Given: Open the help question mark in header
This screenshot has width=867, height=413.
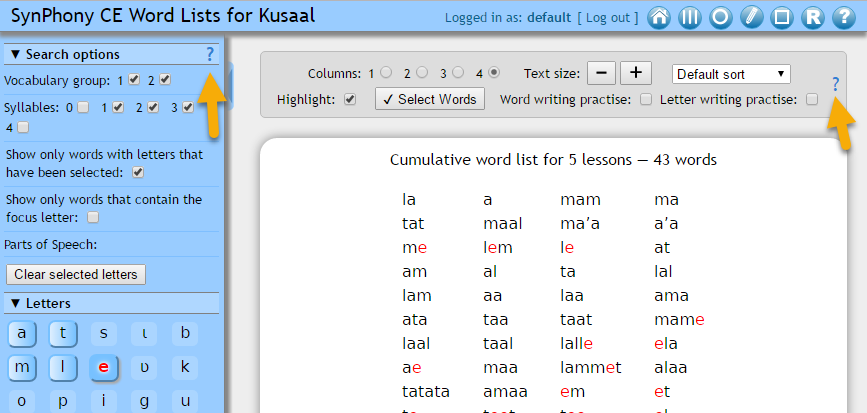Looking at the screenshot, I should tap(844, 18).
